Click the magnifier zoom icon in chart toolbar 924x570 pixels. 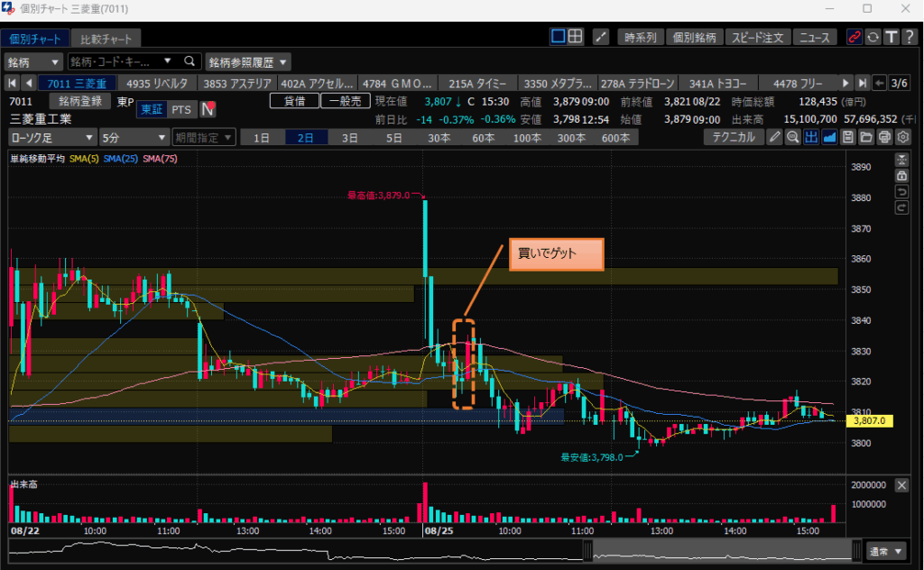pyautogui.click(x=793, y=137)
